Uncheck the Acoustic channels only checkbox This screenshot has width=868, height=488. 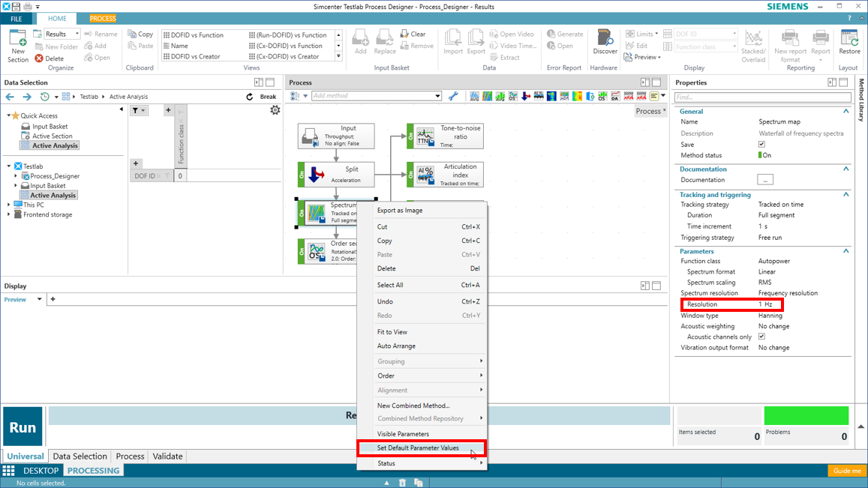click(x=761, y=337)
